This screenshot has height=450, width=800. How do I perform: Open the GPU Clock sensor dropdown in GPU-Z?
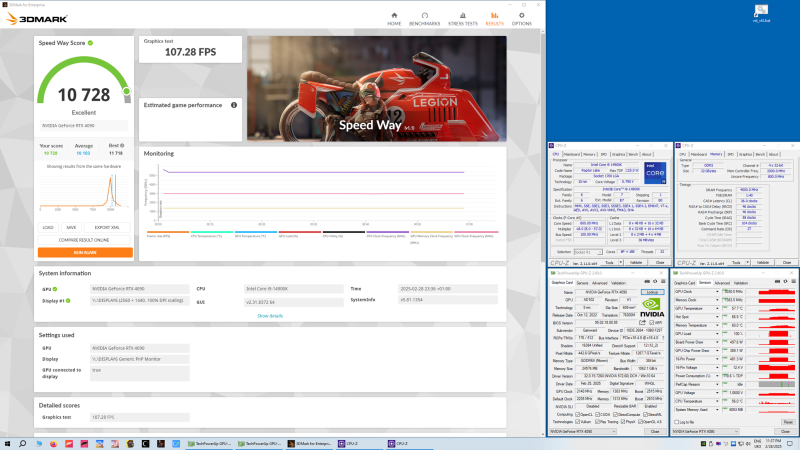click(x=717, y=291)
